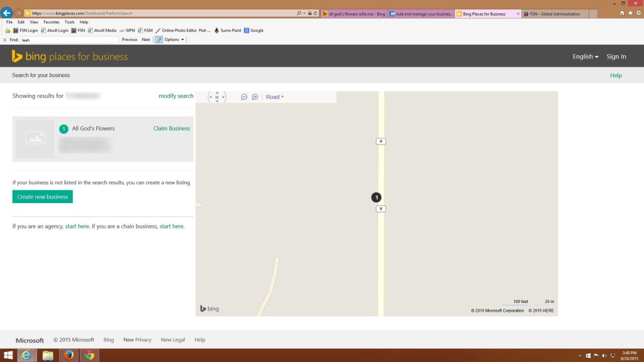The width and height of the screenshot is (644, 362).
Task: Open the address bar autocomplete dropdown arrow
Action: pos(304,13)
